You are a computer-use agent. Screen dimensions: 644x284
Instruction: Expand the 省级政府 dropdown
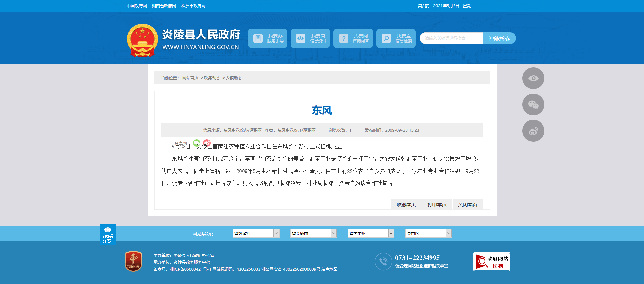256,233
